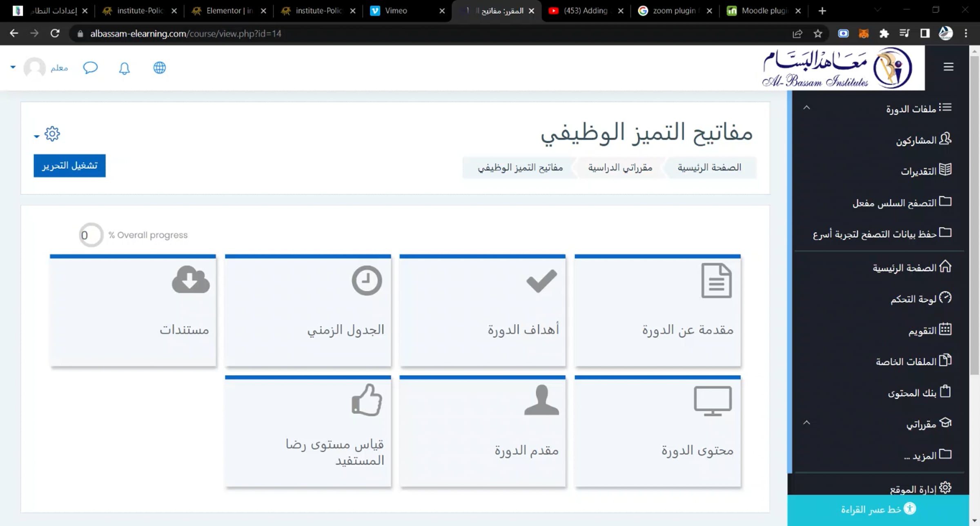Screen dimensions: 980x526
Task: Click the thumbs-up icon of satisfaction survey
Action: pyautogui.click(x=367, y=400)
